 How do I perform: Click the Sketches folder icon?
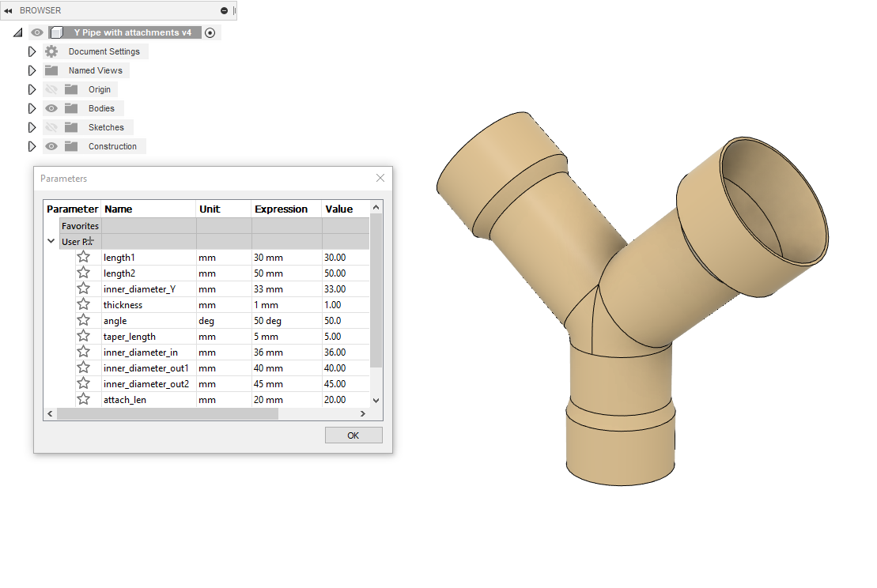coord(71,127)
